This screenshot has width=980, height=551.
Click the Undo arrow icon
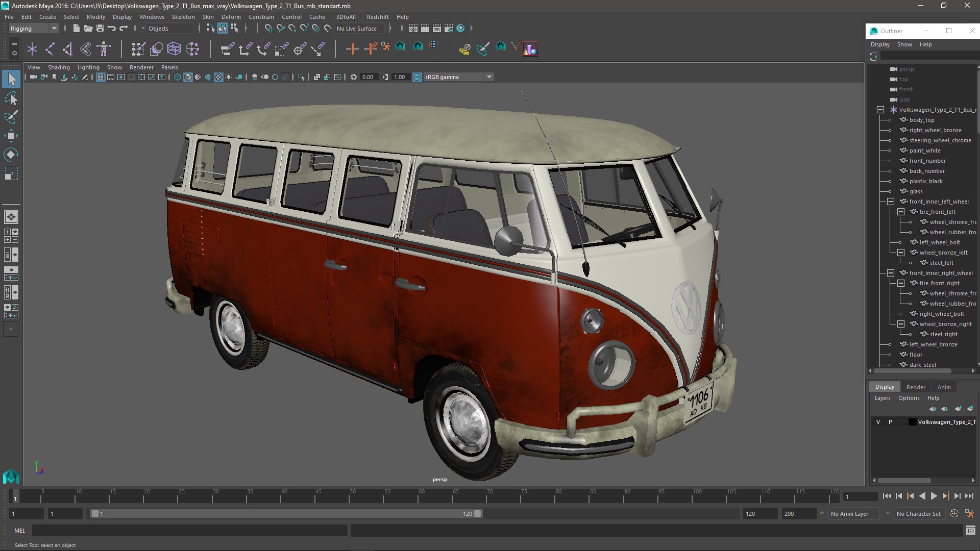coord(112,29)
